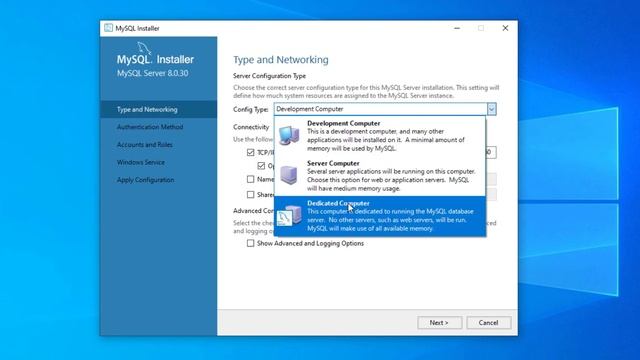Go to the Accounts and Roles step

coord(158,144)
